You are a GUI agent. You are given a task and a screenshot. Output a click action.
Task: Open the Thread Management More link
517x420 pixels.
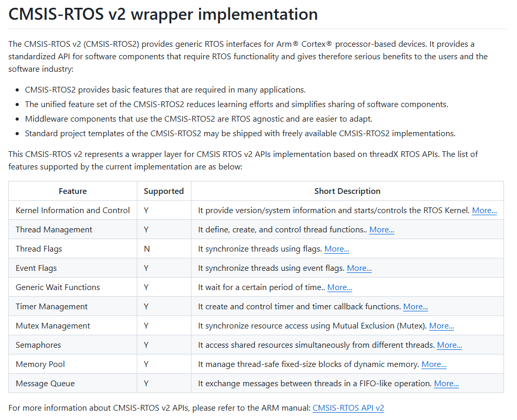point(381,230)
